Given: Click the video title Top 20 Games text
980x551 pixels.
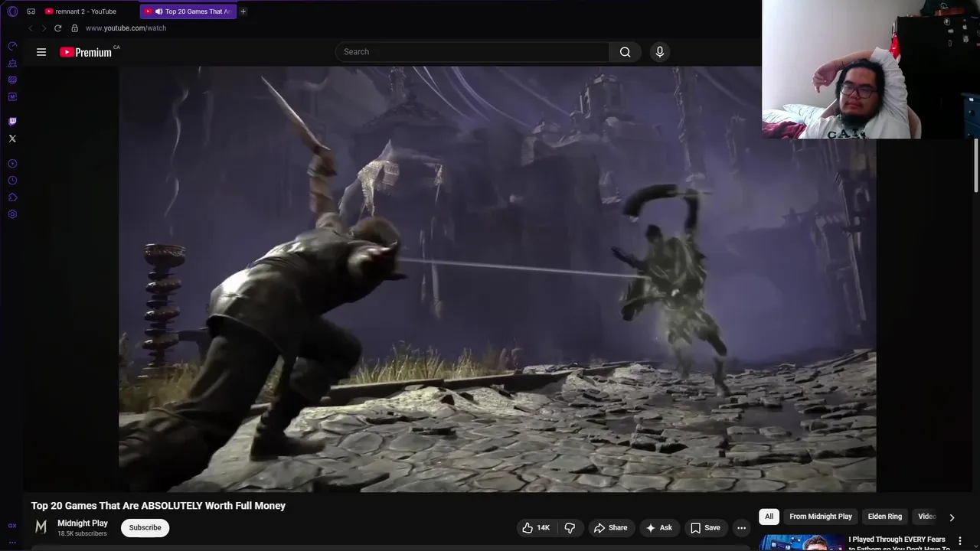Looking at the screenshot, I should pyautogui.click(x=158, y=506).
